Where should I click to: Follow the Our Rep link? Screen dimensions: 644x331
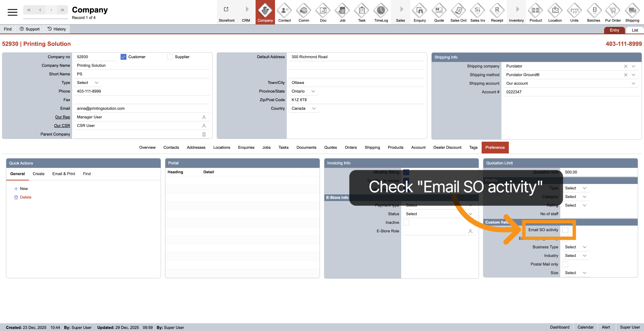coord(62,117)
